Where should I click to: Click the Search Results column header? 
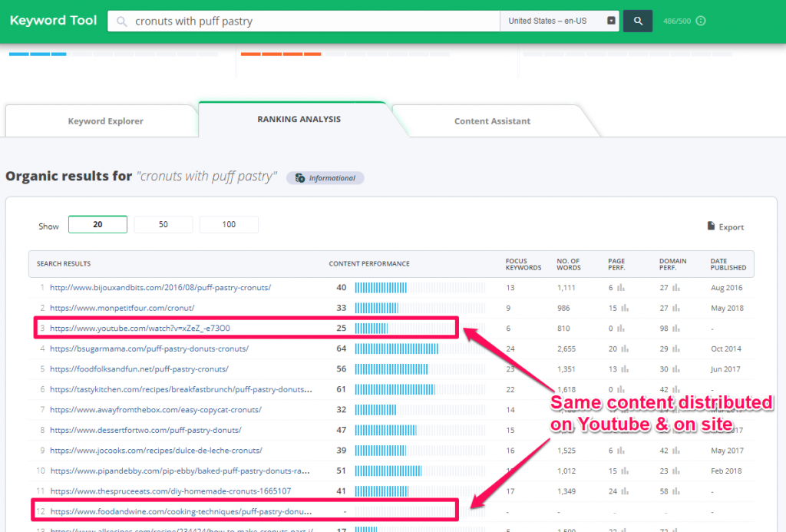pos(64,264)
